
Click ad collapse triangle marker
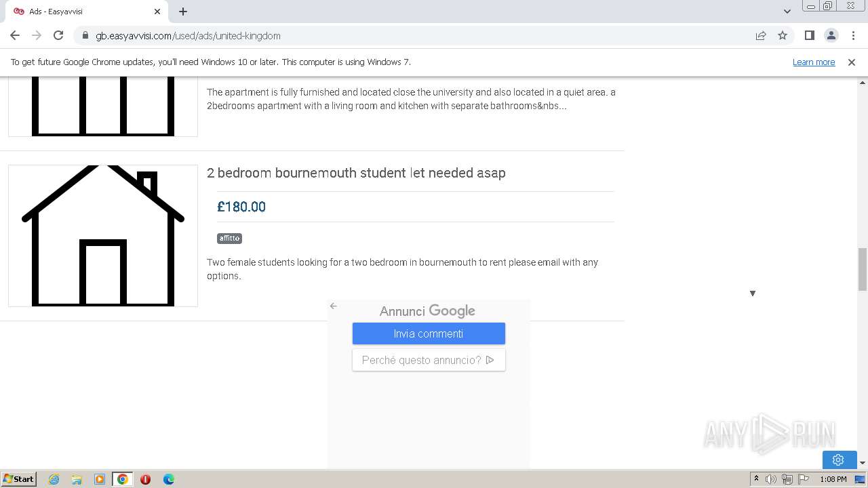pyautogui.click(x=752, y=293)
